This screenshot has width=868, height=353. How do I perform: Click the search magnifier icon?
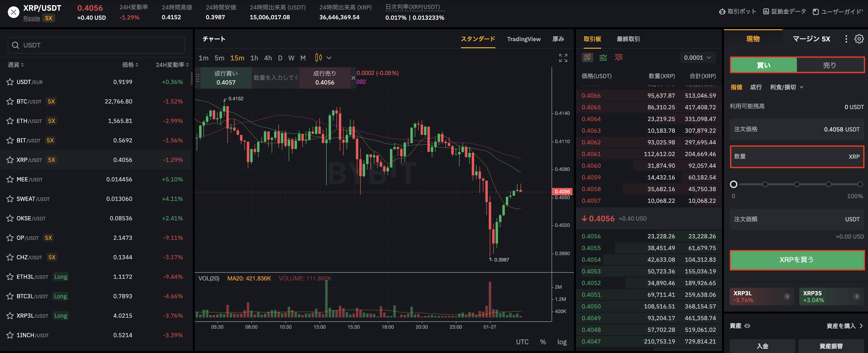[x=16, y=45]
